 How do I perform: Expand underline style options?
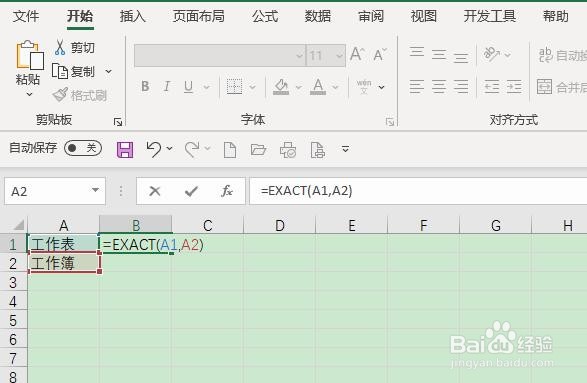coord(206,87)
